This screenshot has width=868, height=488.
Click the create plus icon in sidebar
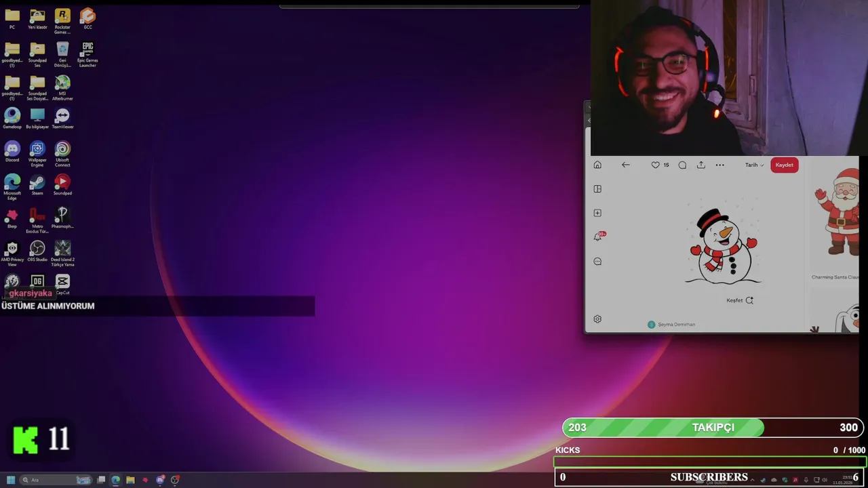[597, 213]
